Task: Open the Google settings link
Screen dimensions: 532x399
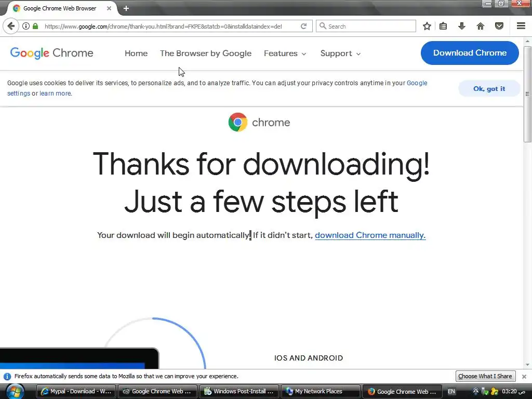Action: [417, 83]
